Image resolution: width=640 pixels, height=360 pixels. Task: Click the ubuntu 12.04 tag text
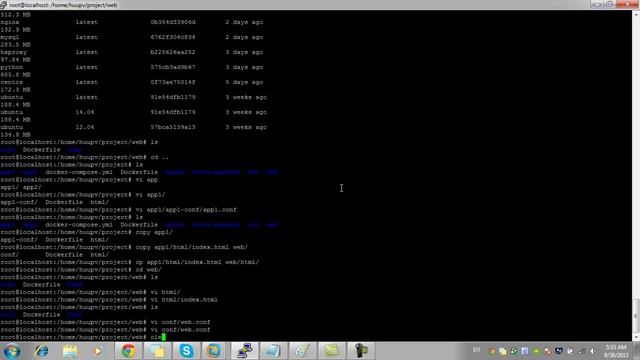(x=84, y=127)
